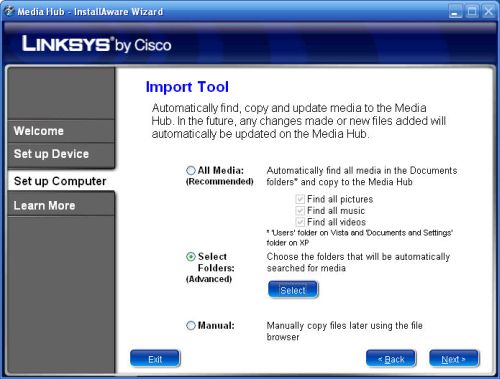Viewport: 500px width, 379px height.
Task: Click the Exit button
Action: pyautogui.click(x=155, y=359)
